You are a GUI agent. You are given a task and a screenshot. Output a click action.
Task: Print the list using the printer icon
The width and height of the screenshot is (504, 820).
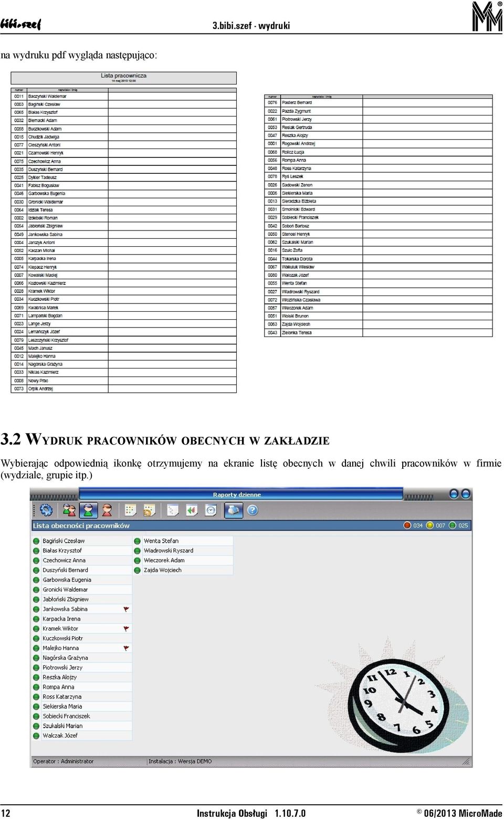(234, 510)
